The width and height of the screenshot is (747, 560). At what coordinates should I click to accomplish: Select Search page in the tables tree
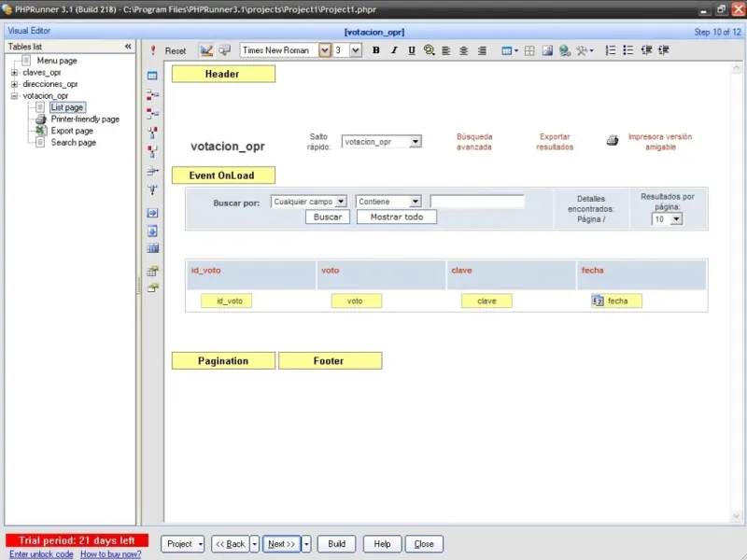[73, 143]
